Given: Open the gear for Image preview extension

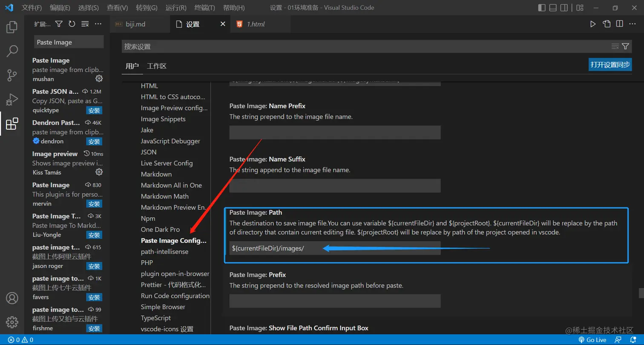Looking at the screenshot, I should (99, 172).
